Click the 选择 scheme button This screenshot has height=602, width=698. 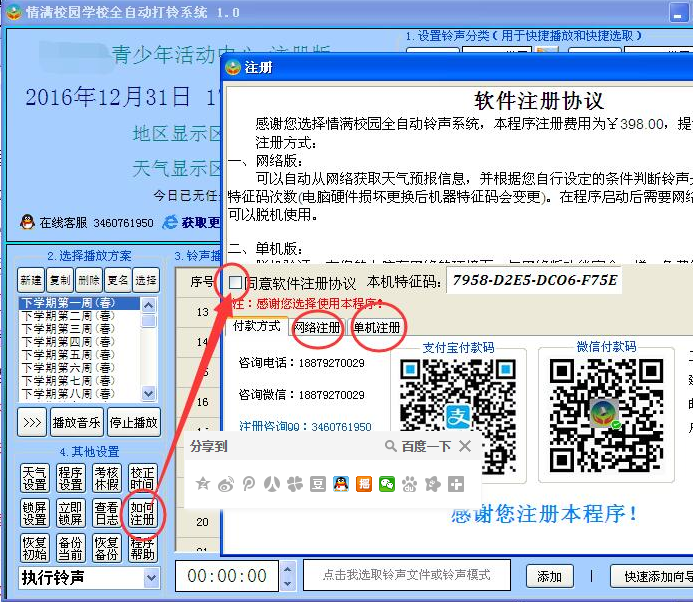(x=146, y=280)
